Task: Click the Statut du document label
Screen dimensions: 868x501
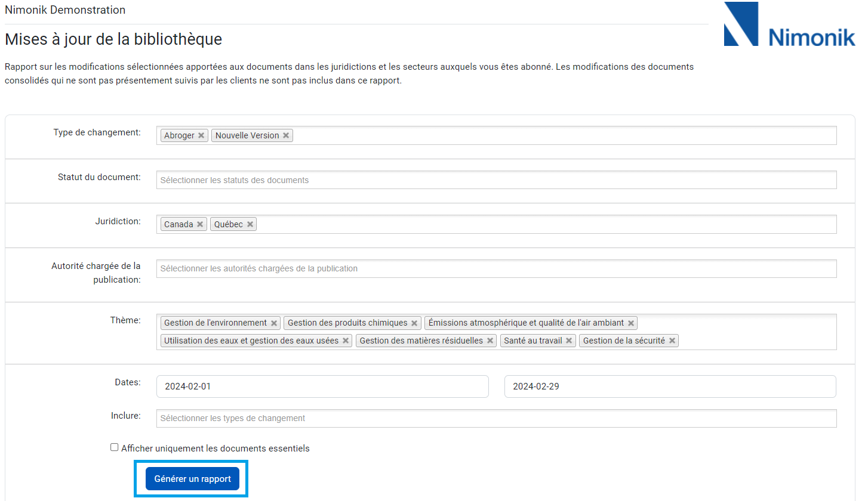Action: 99,177
